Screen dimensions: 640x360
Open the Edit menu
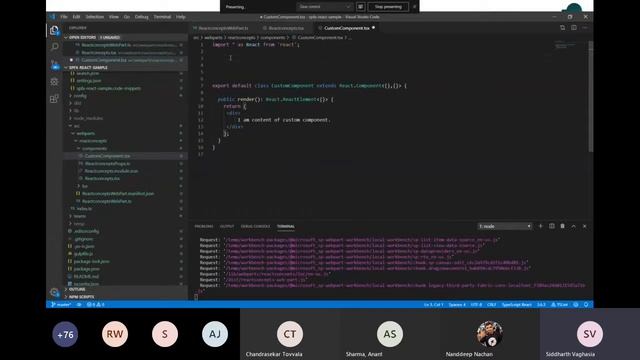(x=76, y=17)
